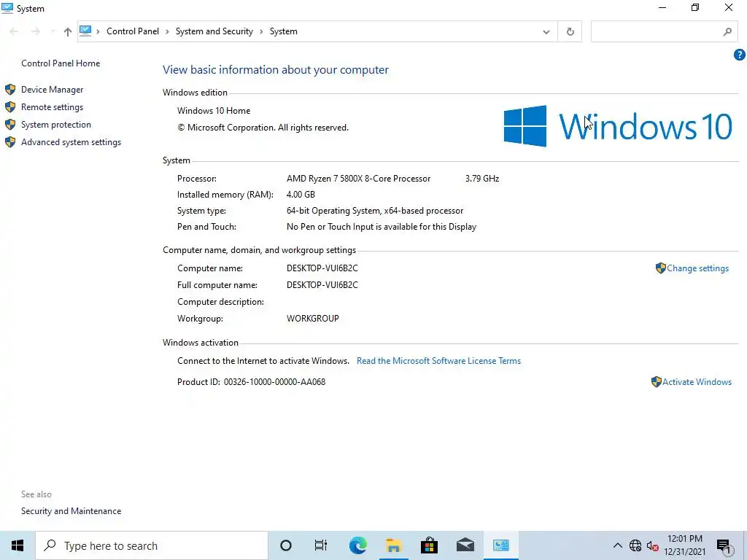Click the Windows 10 Home edition text
Image resolution: width=747 pixels, height=560 pixels.
(x=214, y=111)
